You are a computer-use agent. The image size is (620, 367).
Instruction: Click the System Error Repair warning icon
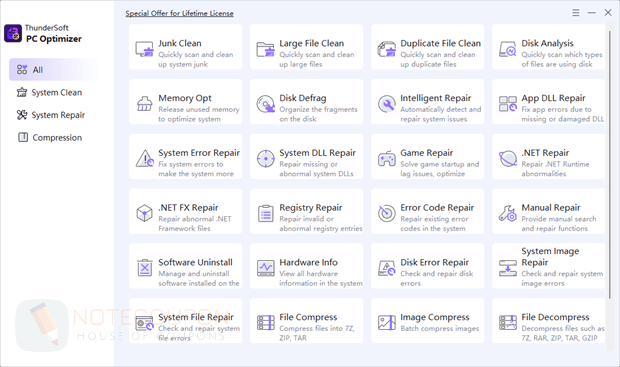click(x=145, y=159)
